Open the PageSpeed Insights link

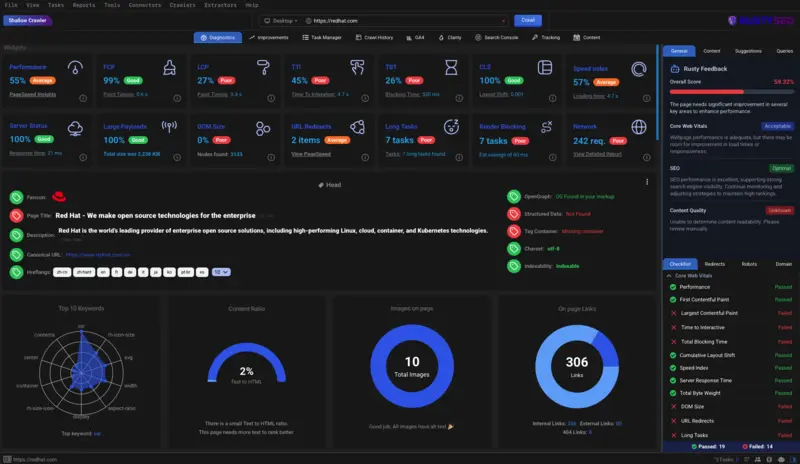33,94
